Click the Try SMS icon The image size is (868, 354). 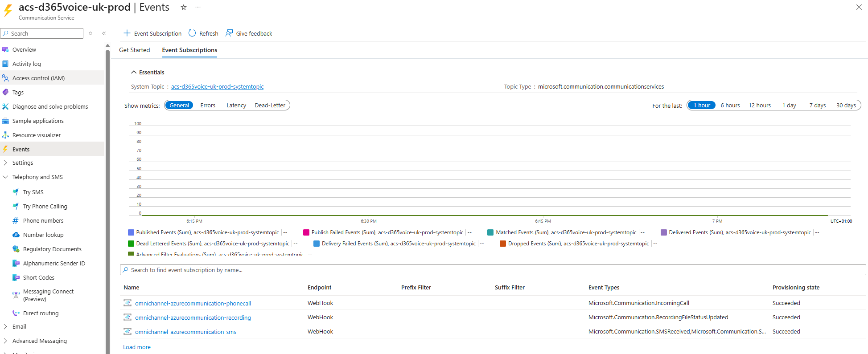click(x=16, y=192)
